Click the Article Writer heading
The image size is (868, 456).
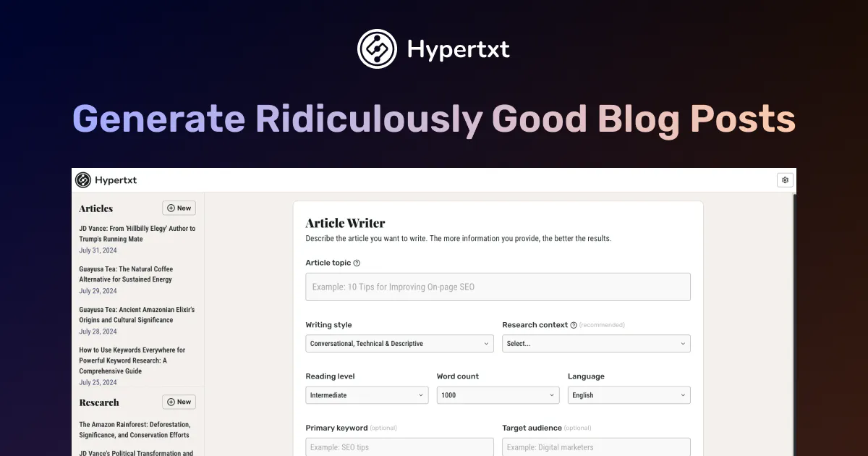[x=346, y=223]
